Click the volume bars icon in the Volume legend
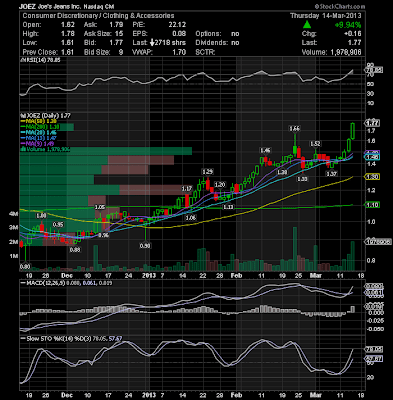Viewport: 393px width, 400px height. [23, 150]
